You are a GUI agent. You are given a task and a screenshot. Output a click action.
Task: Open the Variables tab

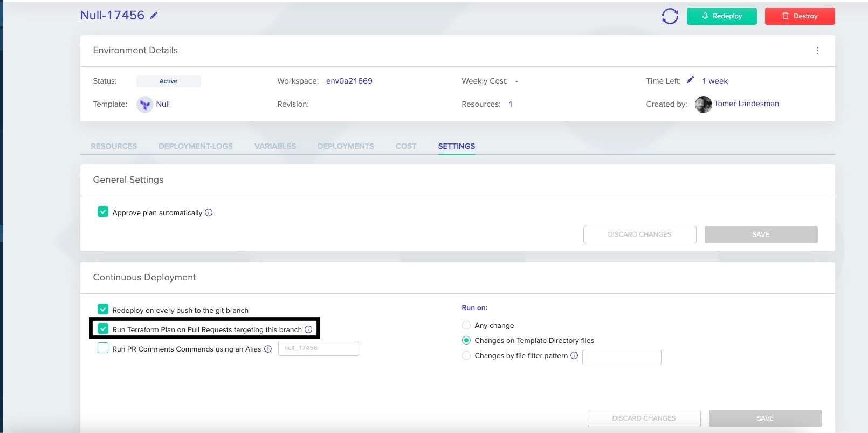[x=275, y=146]
